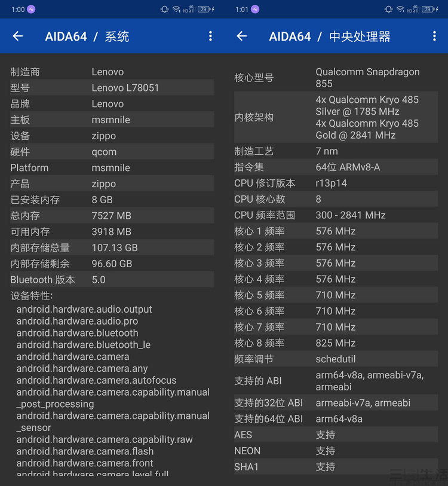
Task: Tap the 设备特性 heading
Action: point(32,296)
